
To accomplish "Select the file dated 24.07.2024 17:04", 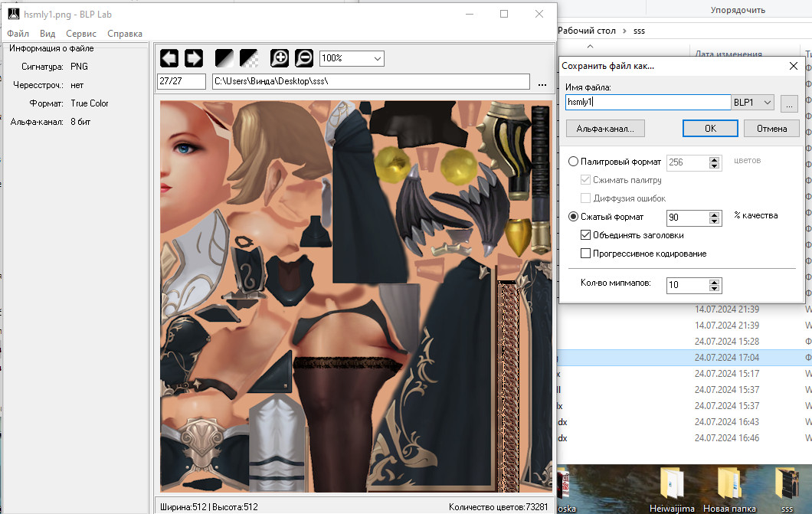I will point(726,357).
